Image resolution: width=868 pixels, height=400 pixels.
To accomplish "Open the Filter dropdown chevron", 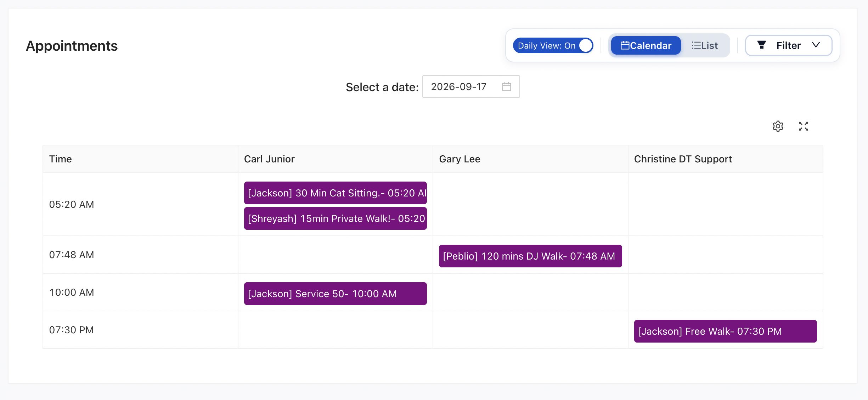I will pos(816,45).
